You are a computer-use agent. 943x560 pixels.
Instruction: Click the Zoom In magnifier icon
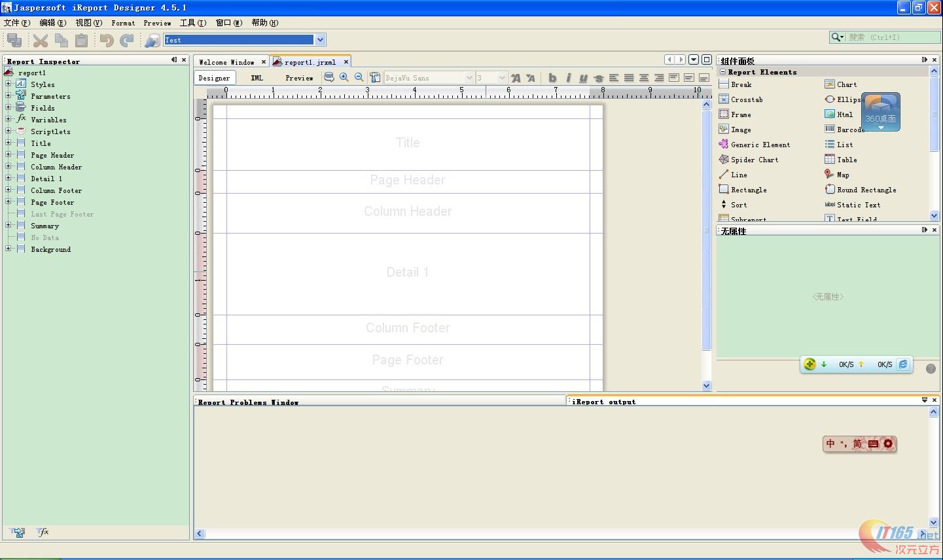[x=344, y=77]
